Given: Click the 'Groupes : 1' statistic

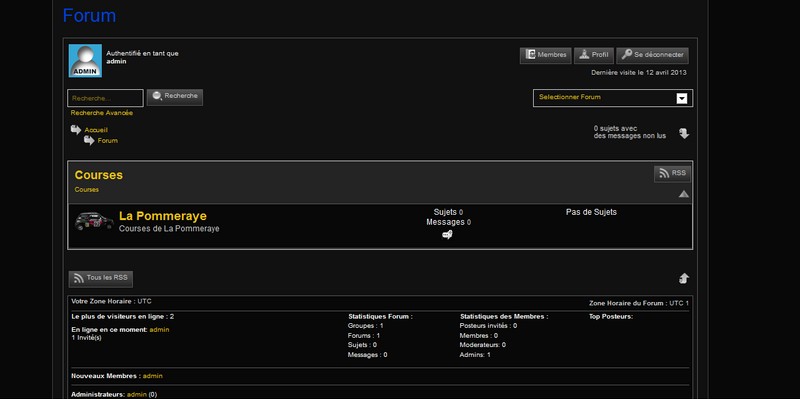Looking at the screenshot, I should [365, 326].
